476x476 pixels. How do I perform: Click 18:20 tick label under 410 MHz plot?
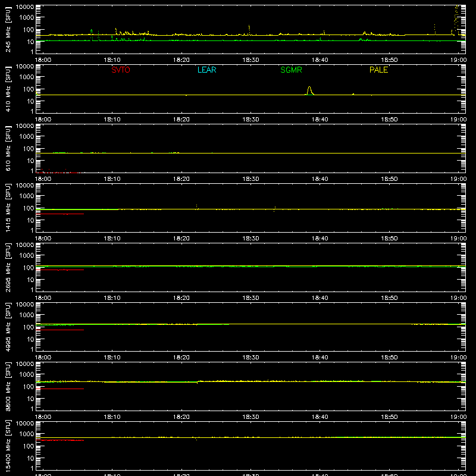pyautogui.click(x=181, y=120)
